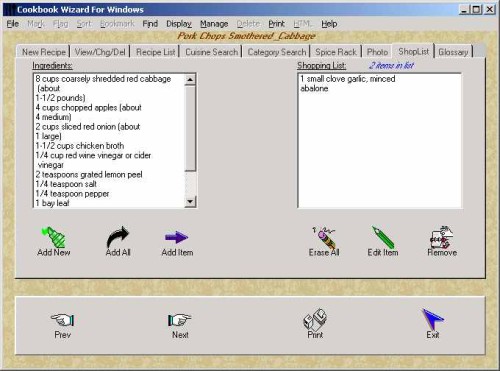Advance with the Next pointing hand icon
This screenshot has width=500, height=371.
point(180,320)
